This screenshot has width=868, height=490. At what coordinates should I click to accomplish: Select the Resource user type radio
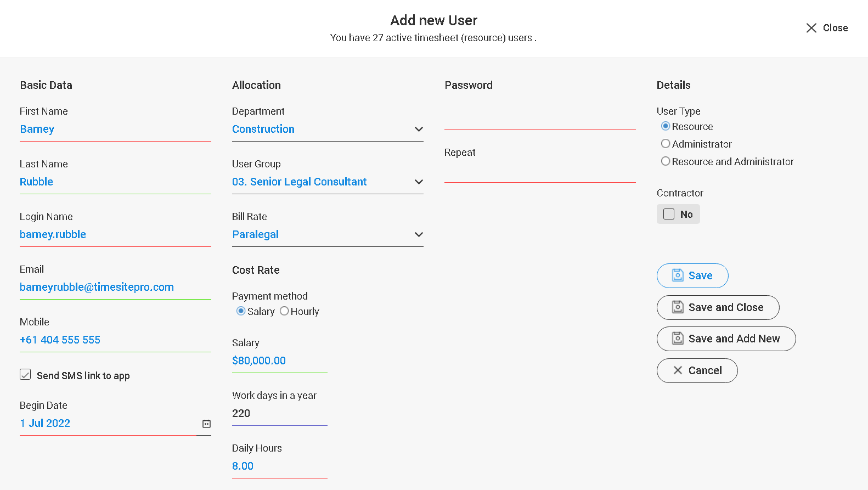click(666, 126)
